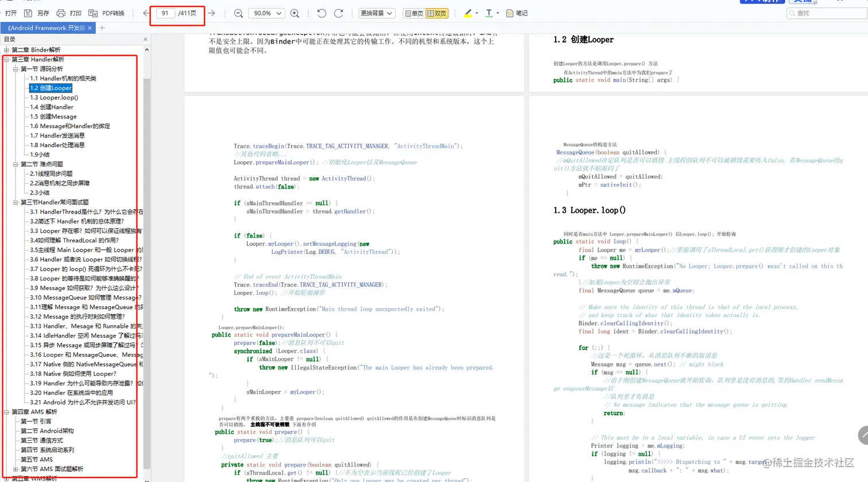Open a PDF file with the 打开 icon

[10, 13]
